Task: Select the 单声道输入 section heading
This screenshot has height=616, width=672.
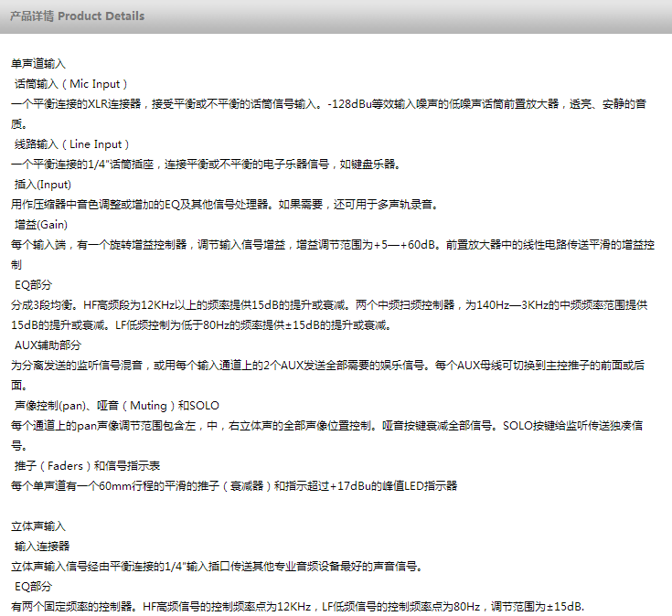Action: click(38, 64)
